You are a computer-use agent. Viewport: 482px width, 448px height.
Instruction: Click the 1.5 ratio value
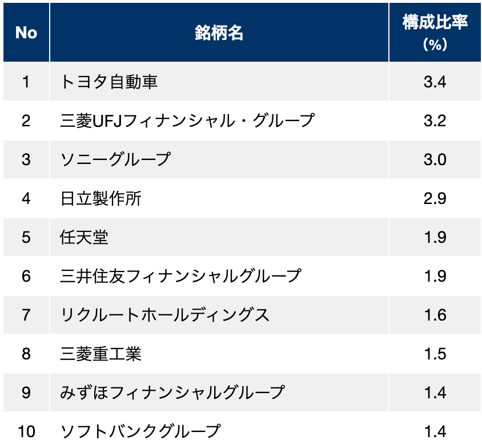[x=435, y=354]
